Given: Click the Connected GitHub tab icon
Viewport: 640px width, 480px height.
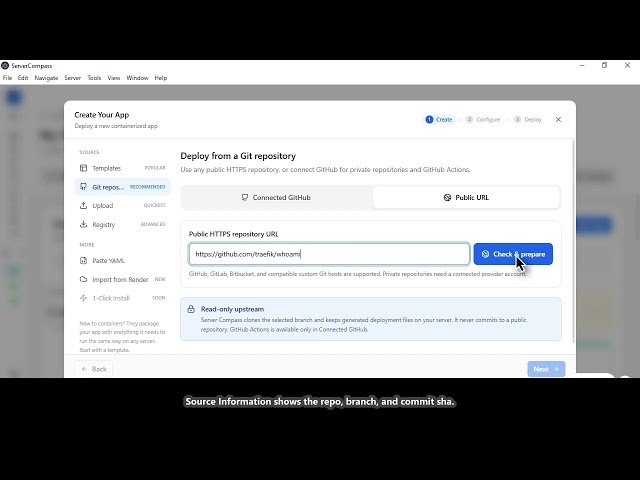Looking at the screenshot, I should [244, 198].
